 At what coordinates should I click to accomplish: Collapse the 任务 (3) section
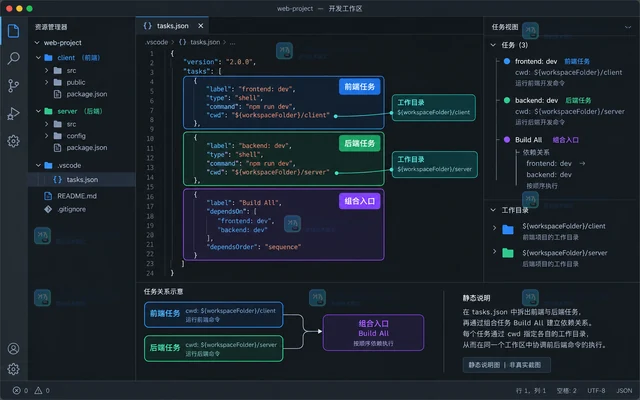[493, 45]
